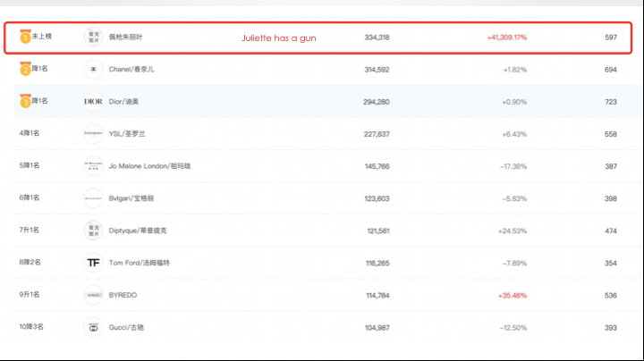Click the count 694 in Chanel row
Viewport: 644px width, 361px height.
[x=611, y=70]
